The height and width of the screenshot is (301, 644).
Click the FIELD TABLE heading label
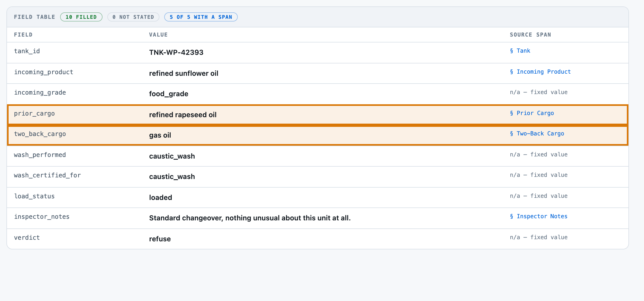(x=35, y=17)
